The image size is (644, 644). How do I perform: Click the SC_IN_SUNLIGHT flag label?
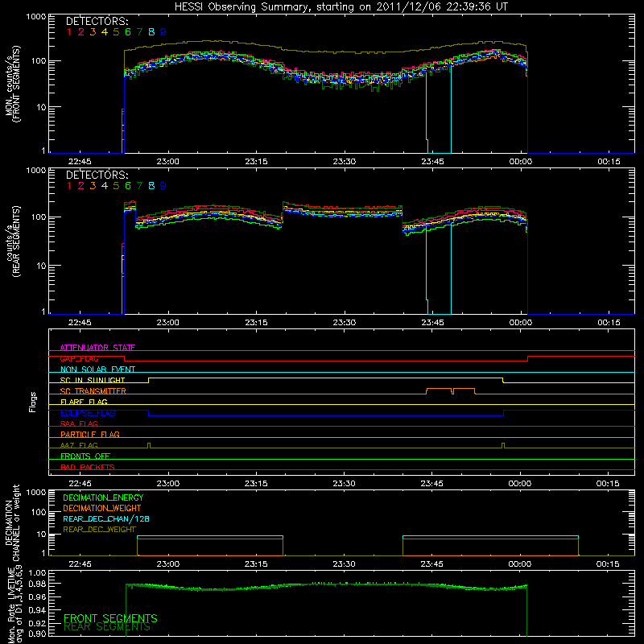coord(93,380)
